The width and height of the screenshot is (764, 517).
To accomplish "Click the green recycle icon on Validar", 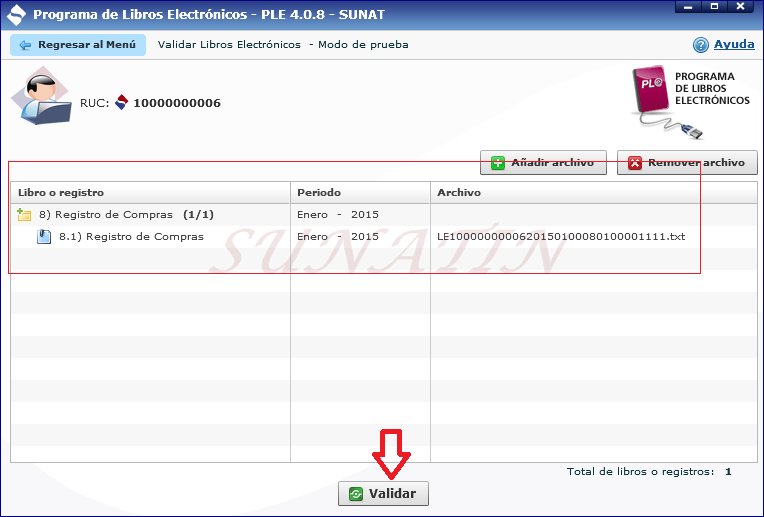I will (x=356, y=494).
